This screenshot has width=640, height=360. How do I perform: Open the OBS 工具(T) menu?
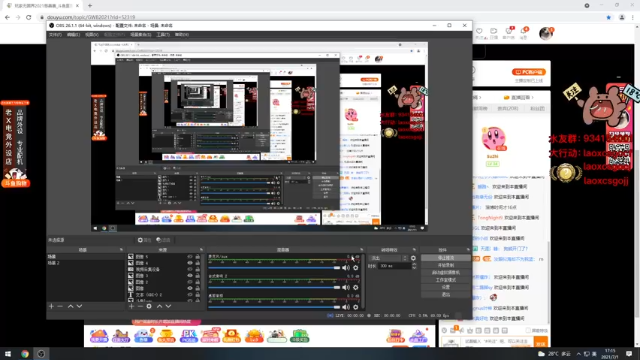163,35
